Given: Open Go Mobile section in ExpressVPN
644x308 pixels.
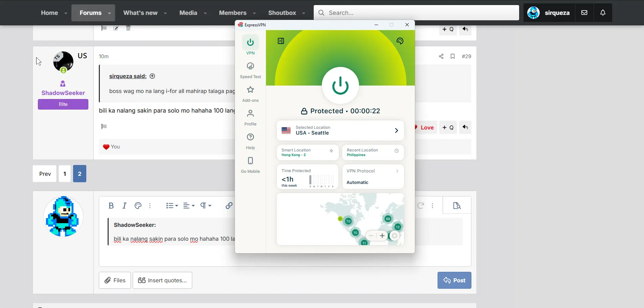Looking at the screenshot, I should tap(250, 165).
